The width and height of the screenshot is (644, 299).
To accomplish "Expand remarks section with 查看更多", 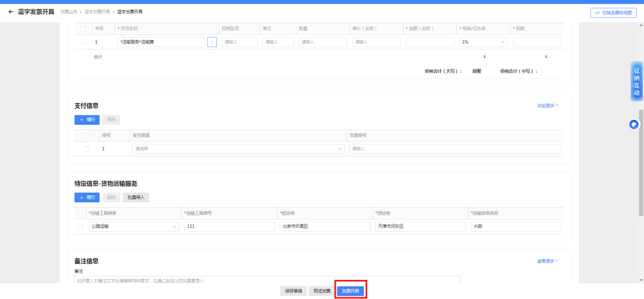I will [547, 261].
